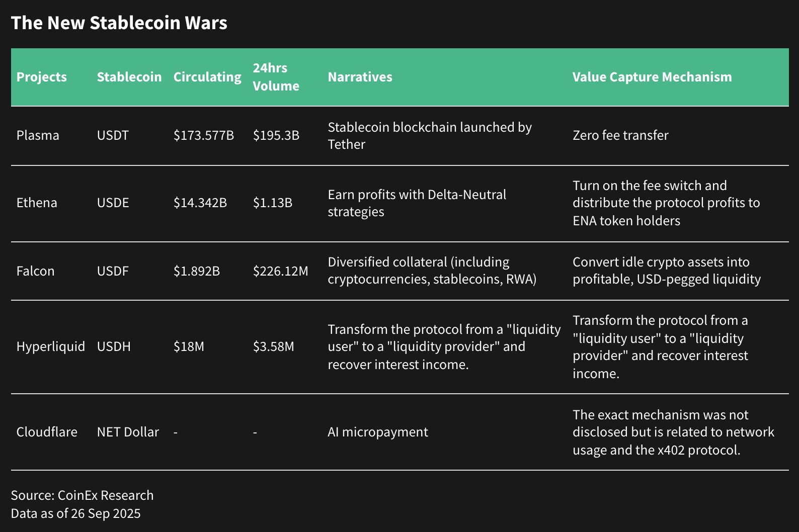Screen dimensions: 799x532
Task: Click the $226.12M volume value
Action: tap(280, 271)
